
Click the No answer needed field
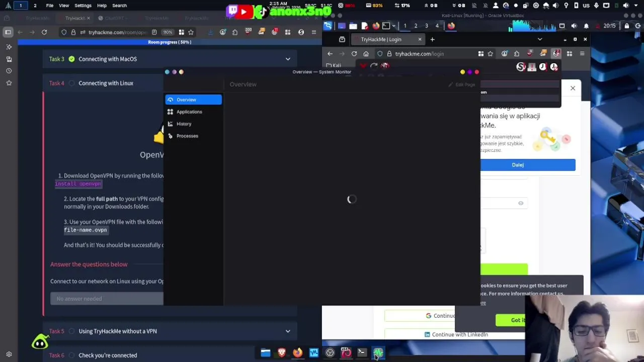pyautogui.click(x=107, y=299)
